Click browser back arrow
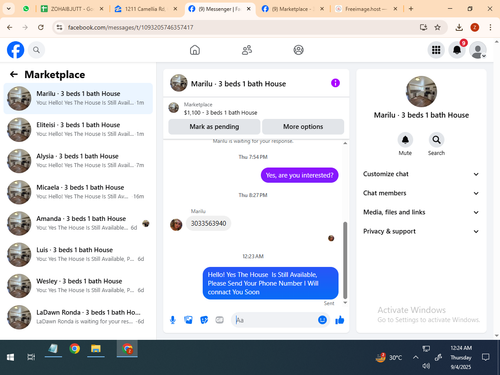 click(x=9, y=27)
